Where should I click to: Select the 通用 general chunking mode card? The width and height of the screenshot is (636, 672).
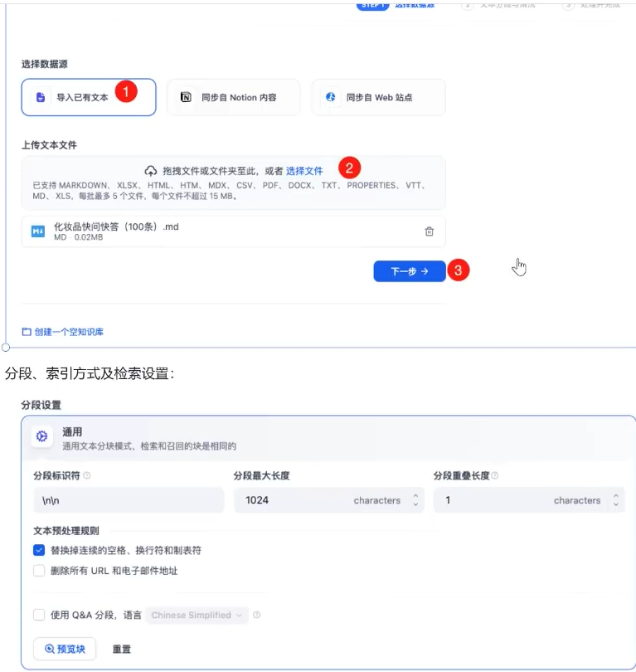(328, 438)
